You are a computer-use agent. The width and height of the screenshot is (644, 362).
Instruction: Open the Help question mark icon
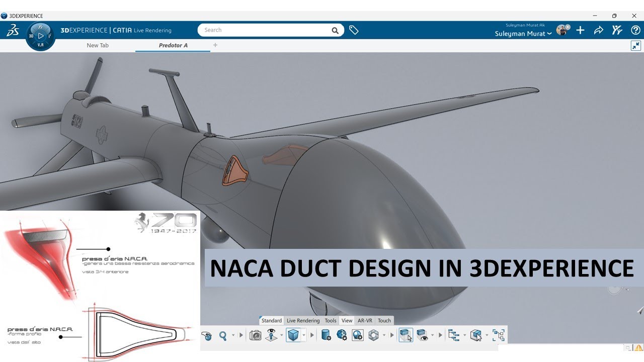click(635, 30)
